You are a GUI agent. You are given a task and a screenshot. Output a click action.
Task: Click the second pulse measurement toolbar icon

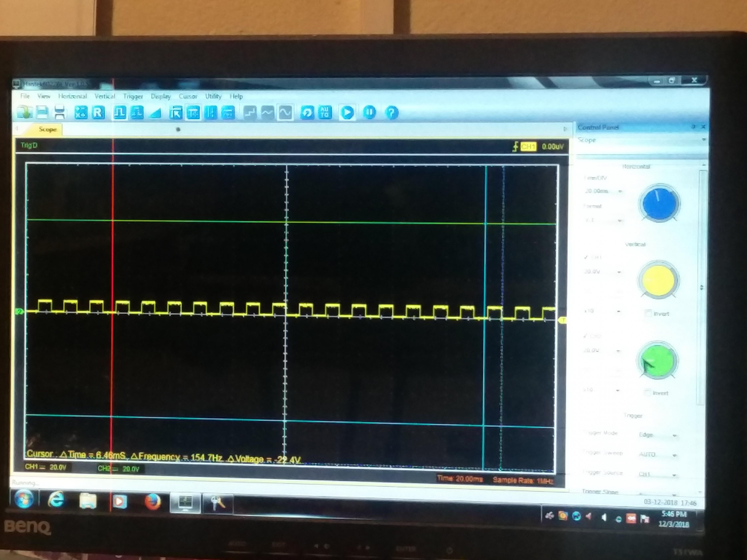(x=137, y=113)
